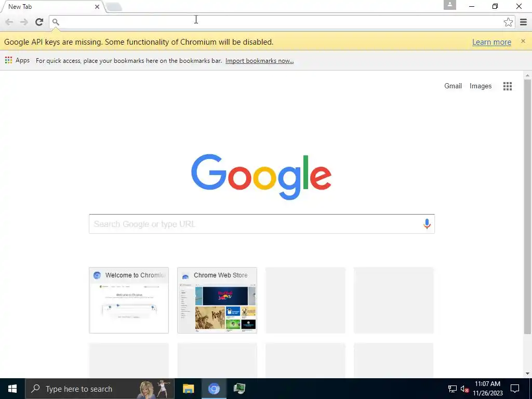Open the Google apps grid launcher
This screenshot has height=399, width=532.
tap(507, 86)
